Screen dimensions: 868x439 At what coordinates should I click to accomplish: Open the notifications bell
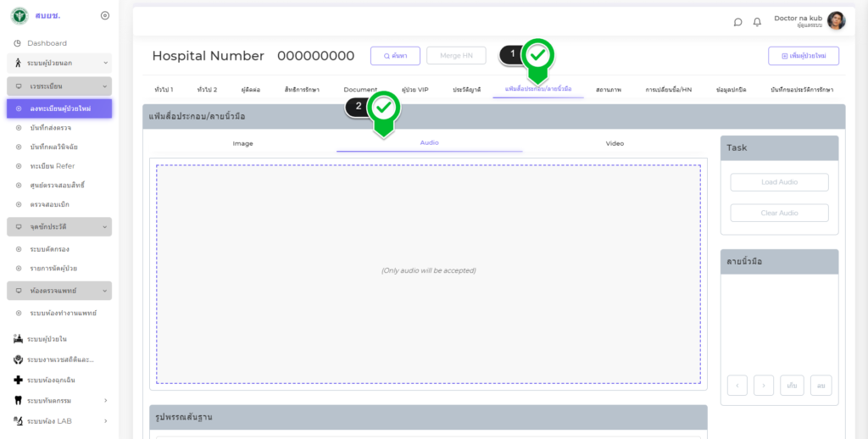pyautogui.click(x=757, y=22)
